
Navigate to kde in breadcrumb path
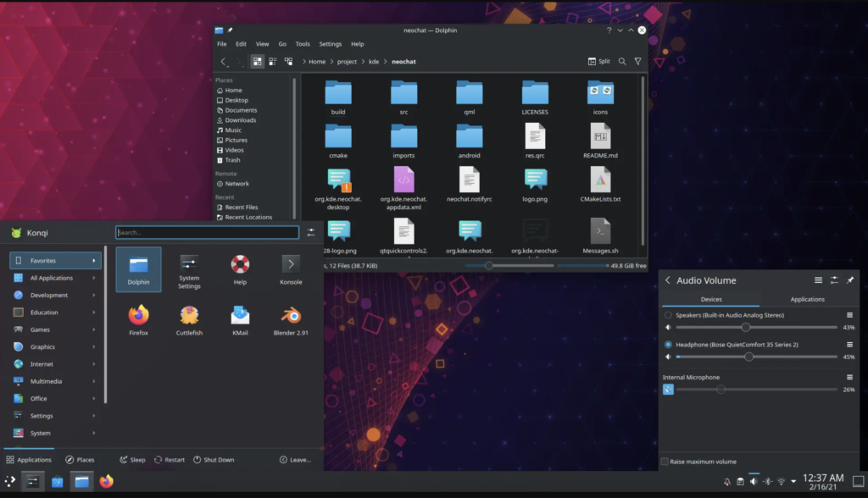(x=374, y=62)
